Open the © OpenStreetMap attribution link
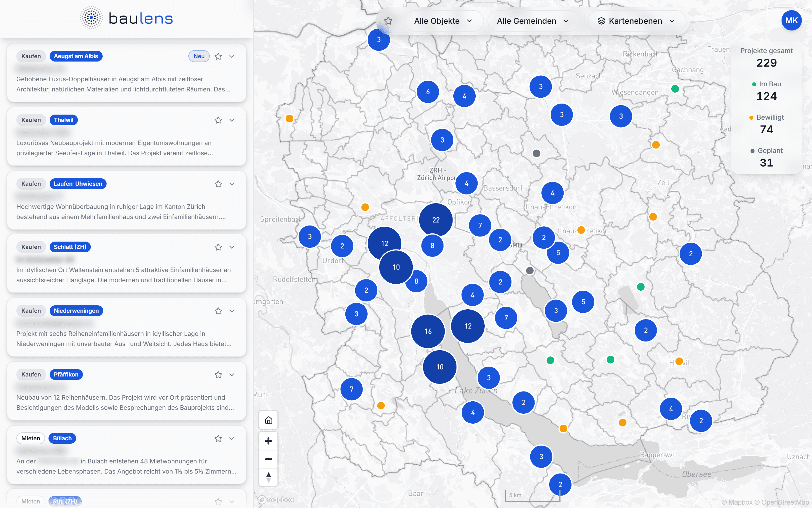The width and height of the screenshot is (812, 508). [782, 502]
